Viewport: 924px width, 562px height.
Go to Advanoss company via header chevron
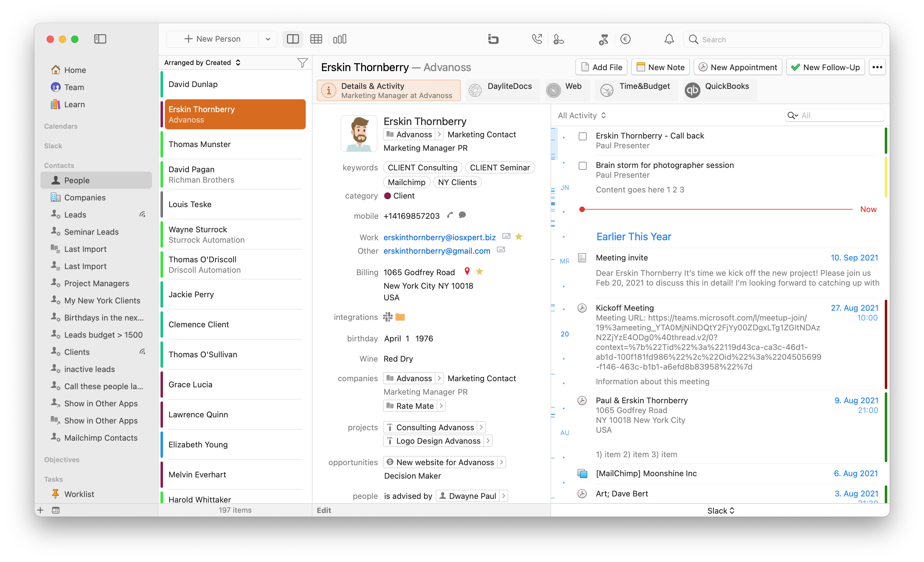coord(439,134)
